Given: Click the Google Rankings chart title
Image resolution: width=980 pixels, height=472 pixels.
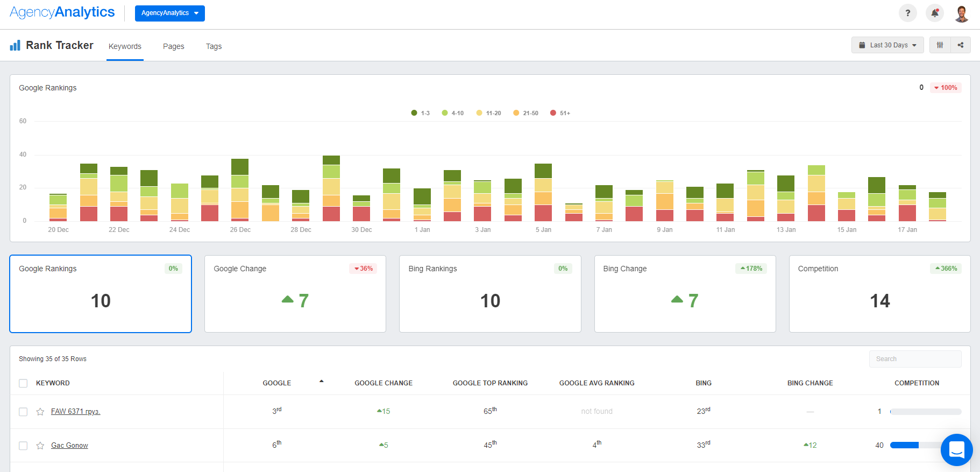Looking at the screenshot, I should 48,88.
